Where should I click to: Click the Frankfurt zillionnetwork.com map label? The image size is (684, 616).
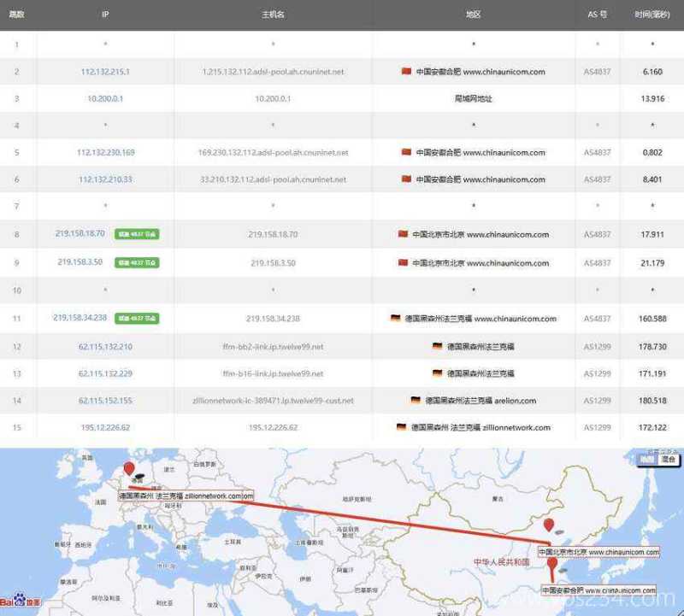click(186, 496)
